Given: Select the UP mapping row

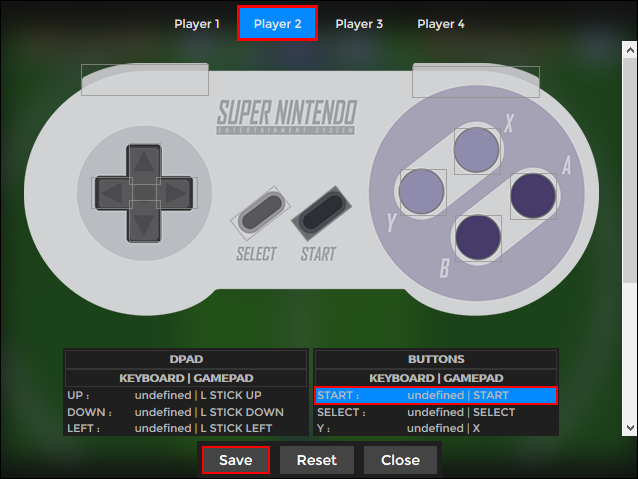Looking at the screenshot, I should coord(186,395).
